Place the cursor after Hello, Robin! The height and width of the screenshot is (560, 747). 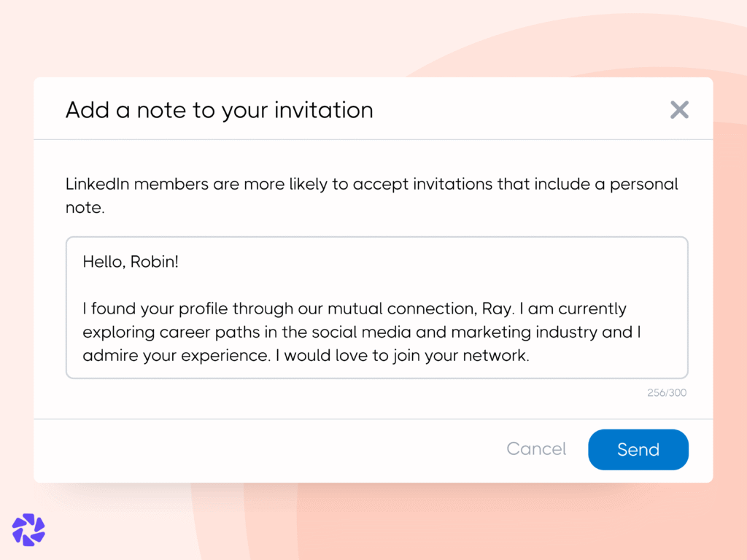coord(179,261)
